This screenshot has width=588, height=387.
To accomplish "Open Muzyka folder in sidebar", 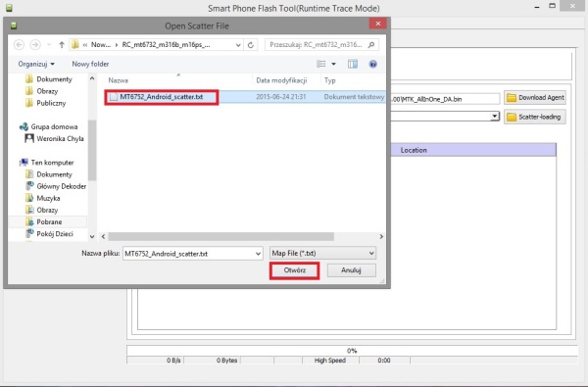I will click(43, 198).
